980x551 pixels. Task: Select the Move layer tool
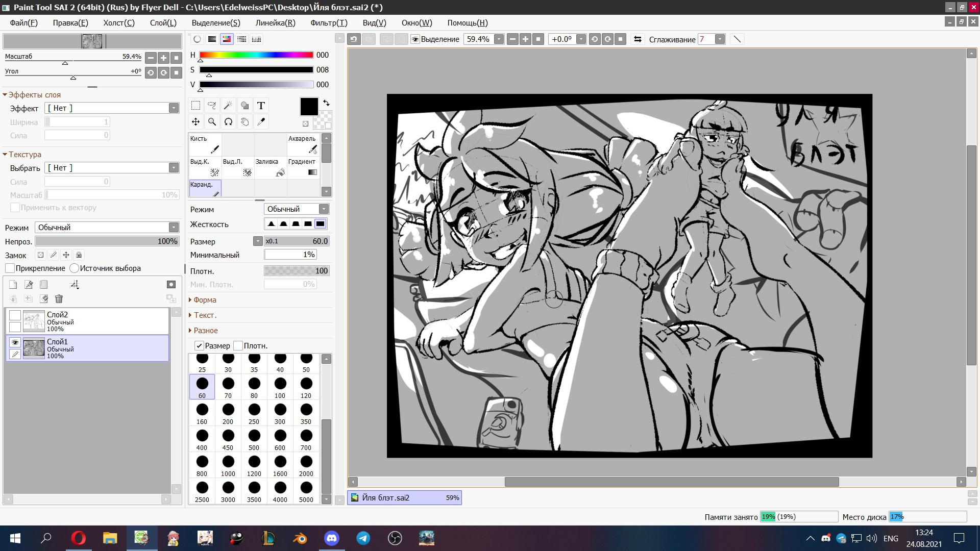[x=195, y=122]
